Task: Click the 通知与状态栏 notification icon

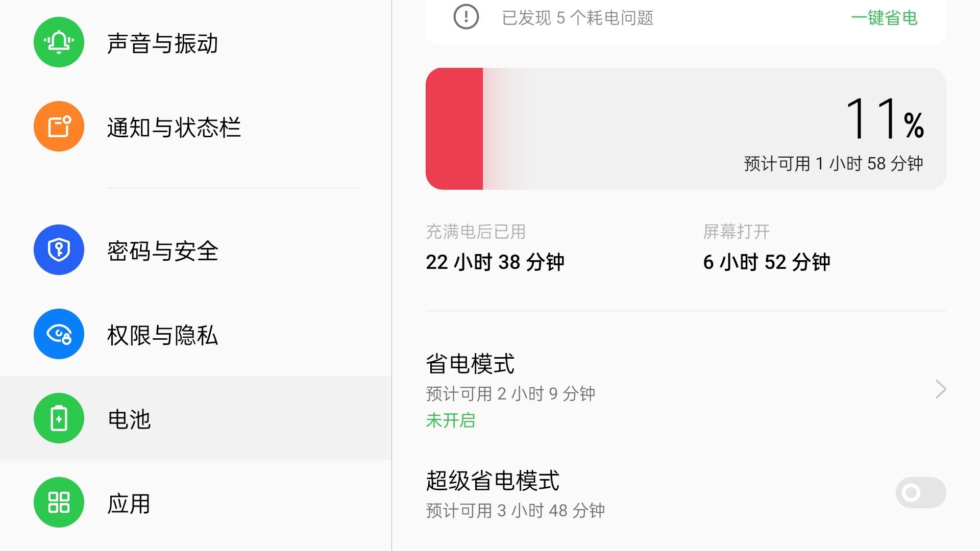Action: pos(59,126)
